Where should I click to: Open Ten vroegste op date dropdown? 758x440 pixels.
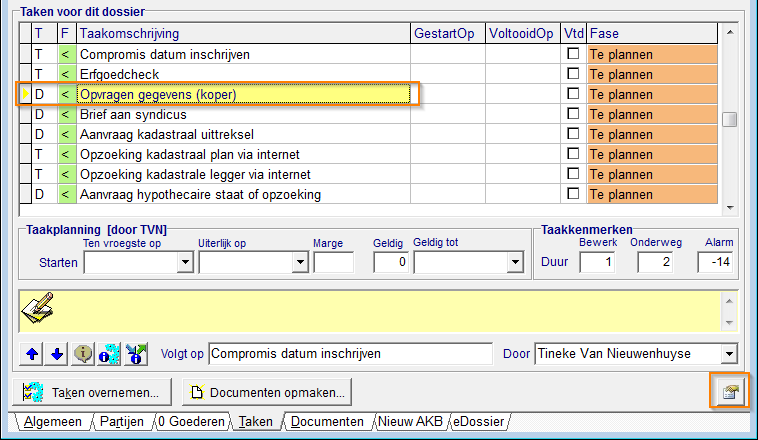coord(185,263)
